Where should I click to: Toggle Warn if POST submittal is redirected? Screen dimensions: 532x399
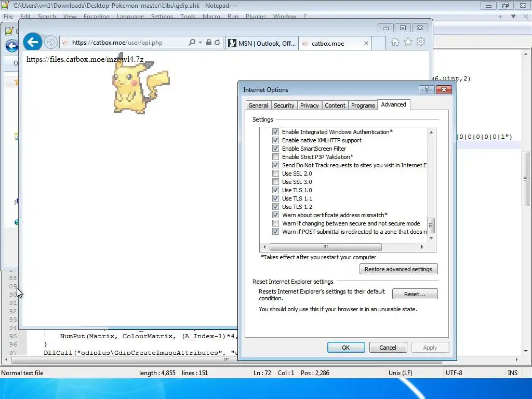(x=275, y=232)
